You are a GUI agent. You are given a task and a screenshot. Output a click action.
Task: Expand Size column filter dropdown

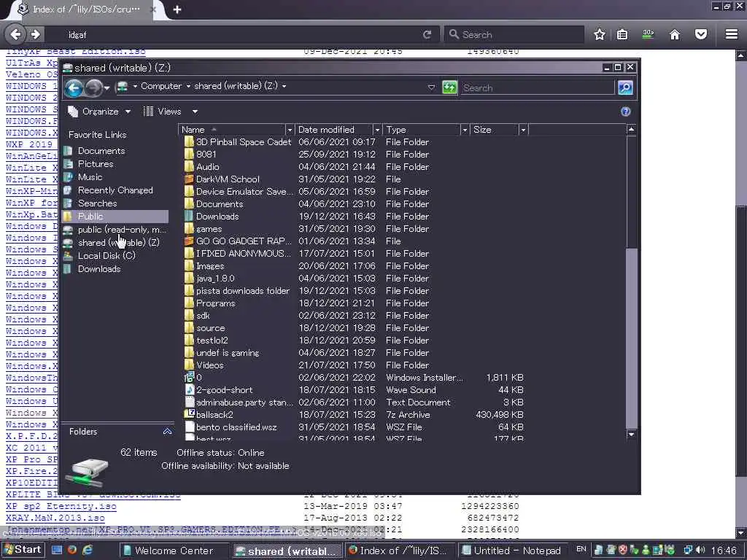coord(522,130)
